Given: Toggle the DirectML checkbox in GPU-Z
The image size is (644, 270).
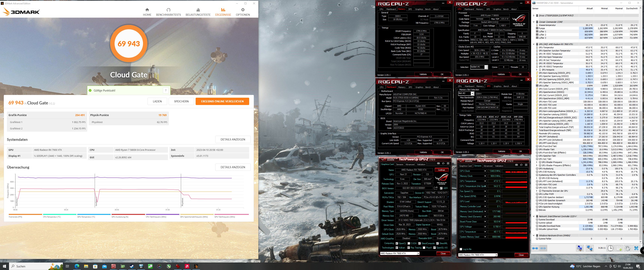Looking at the screenshot, I should tap(438, 243).
